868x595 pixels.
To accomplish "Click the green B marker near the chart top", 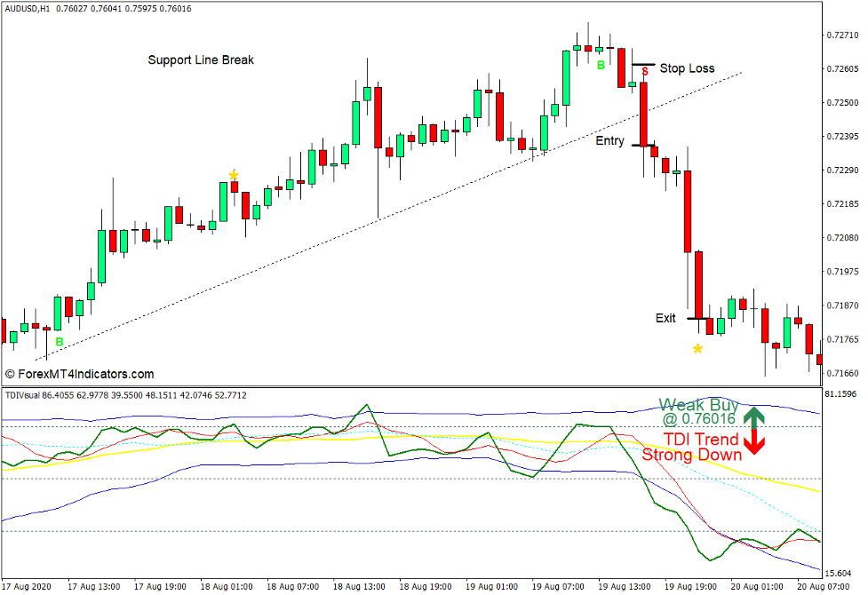I will tap(601, 65).
